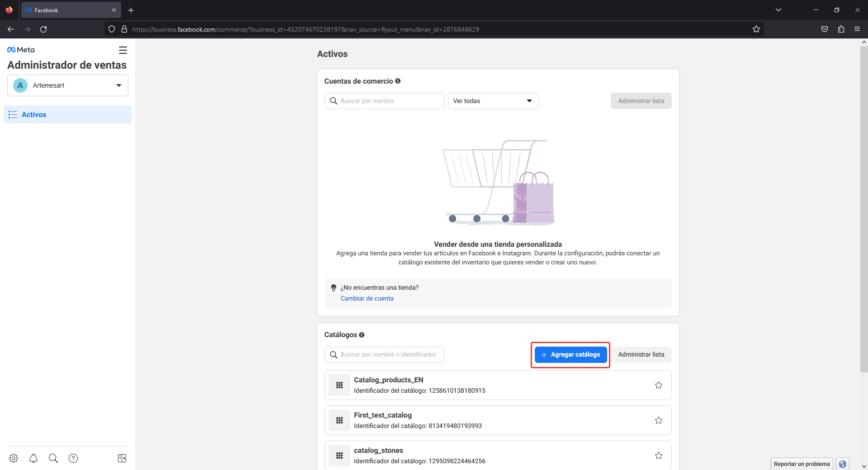
Task: Click Administrar lista under Cuentas de comercio
Action: pos(641,101)
